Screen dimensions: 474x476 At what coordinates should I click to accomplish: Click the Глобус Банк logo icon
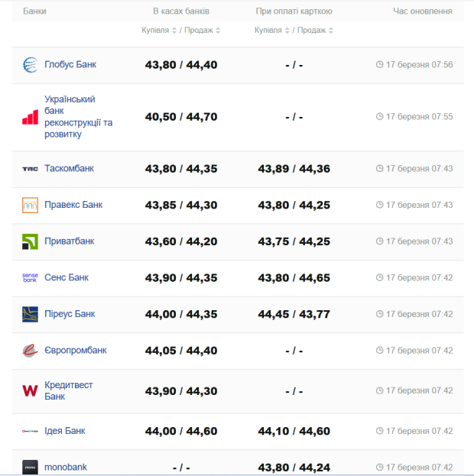[30, 65]
